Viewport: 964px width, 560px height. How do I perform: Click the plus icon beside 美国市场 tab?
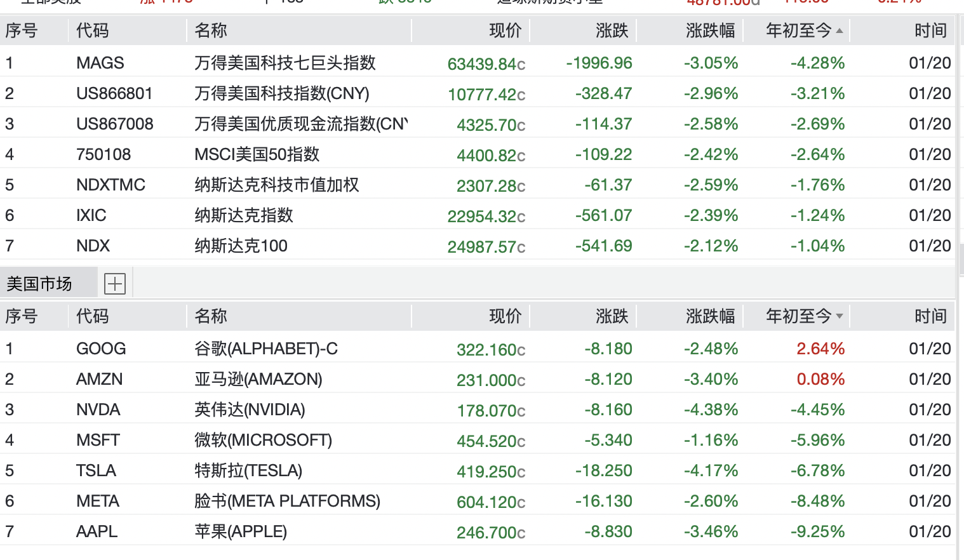click(115, 284)
